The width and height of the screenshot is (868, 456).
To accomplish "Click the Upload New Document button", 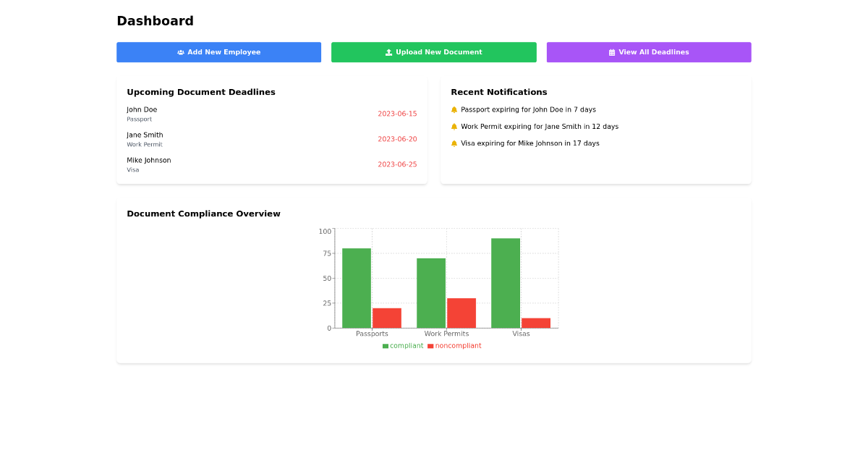I will pos(433,52).
